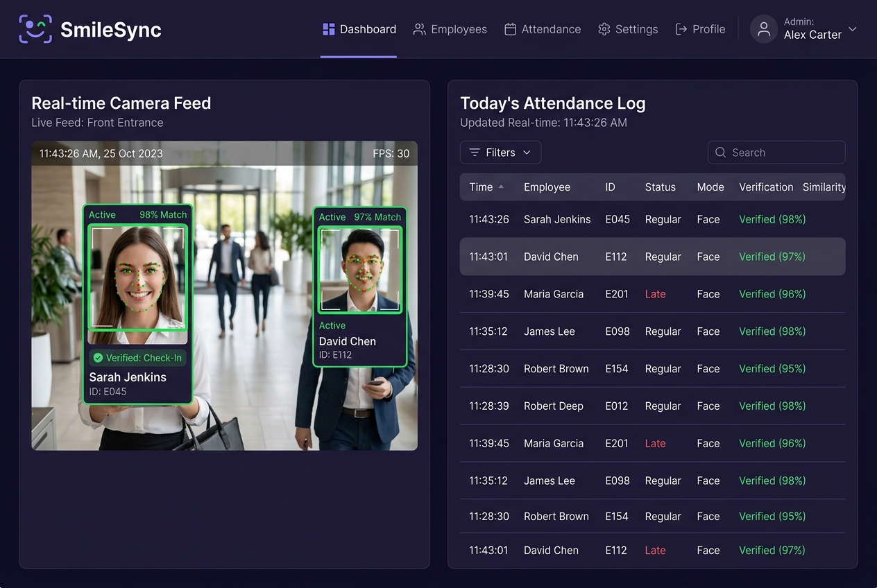Click the Attendance calendar icon

point(510,29)
